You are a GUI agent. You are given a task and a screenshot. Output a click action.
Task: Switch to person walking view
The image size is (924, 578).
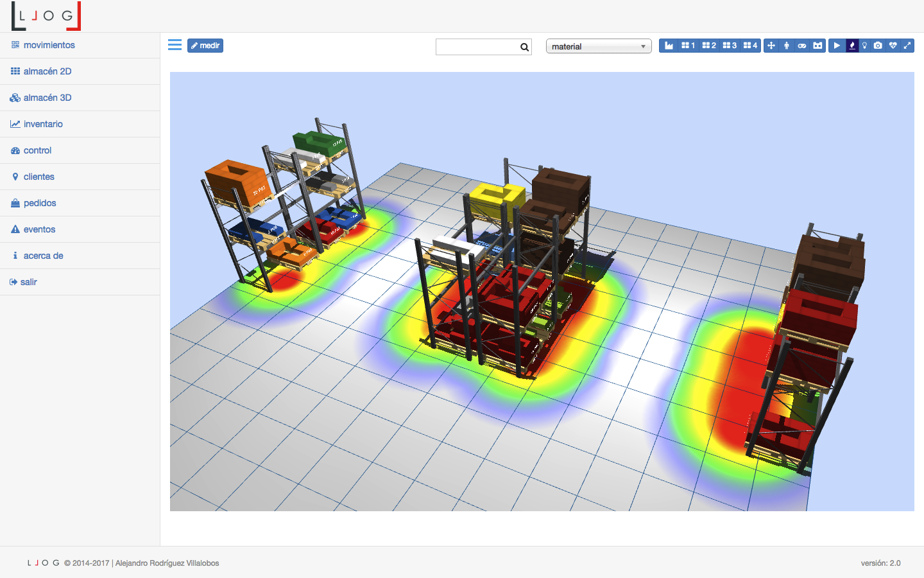coord(787,46)
